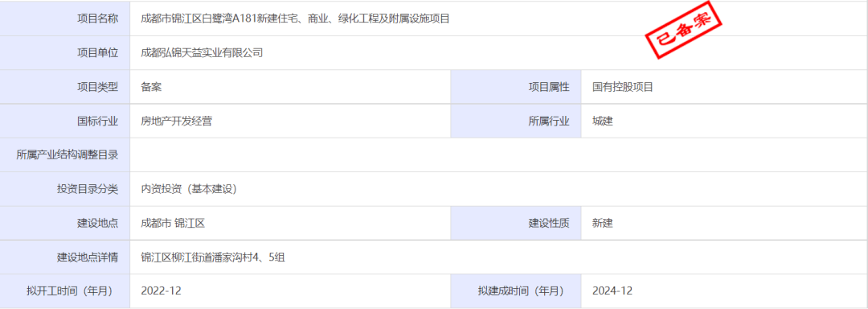Screen dimensions: 868x309
Task: Click the 所属行业 label cell
Action: [x=516, y=122]
